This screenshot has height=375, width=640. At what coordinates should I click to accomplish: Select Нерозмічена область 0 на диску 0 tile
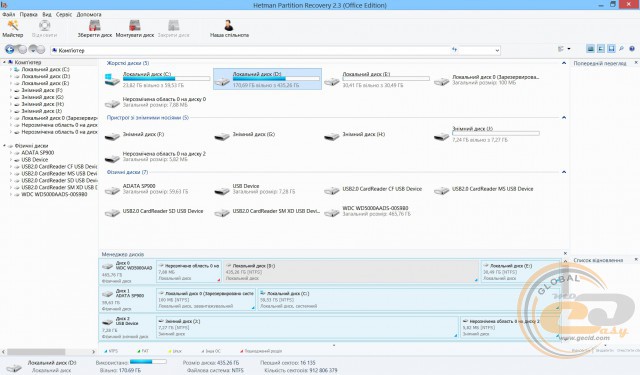pyautogui.click(x=157, y=102)
